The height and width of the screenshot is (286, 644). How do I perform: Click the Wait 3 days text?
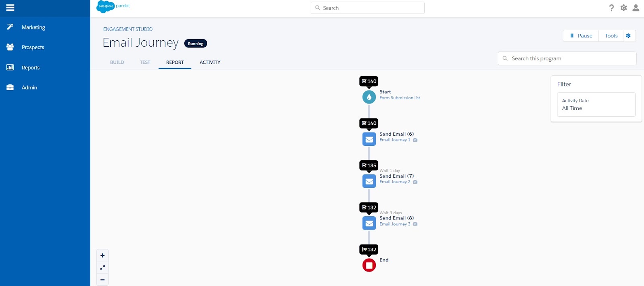pyautogui.click(x=391, y=213)
